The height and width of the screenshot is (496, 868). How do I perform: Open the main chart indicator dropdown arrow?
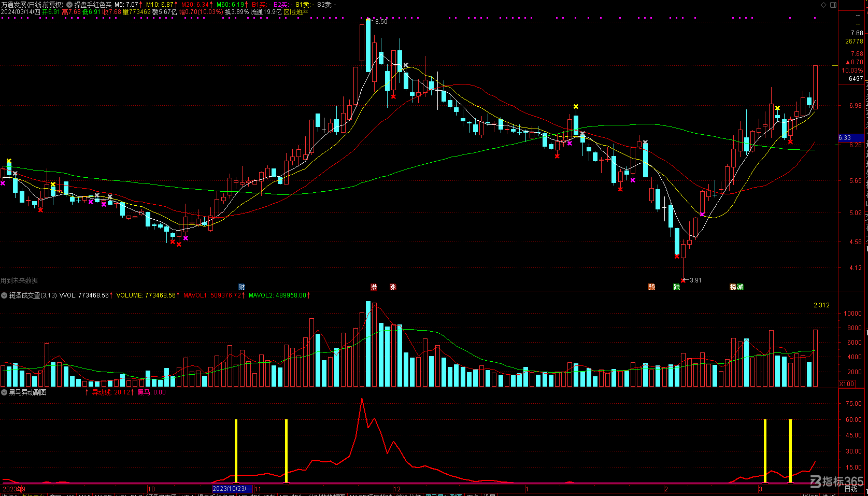69,5
